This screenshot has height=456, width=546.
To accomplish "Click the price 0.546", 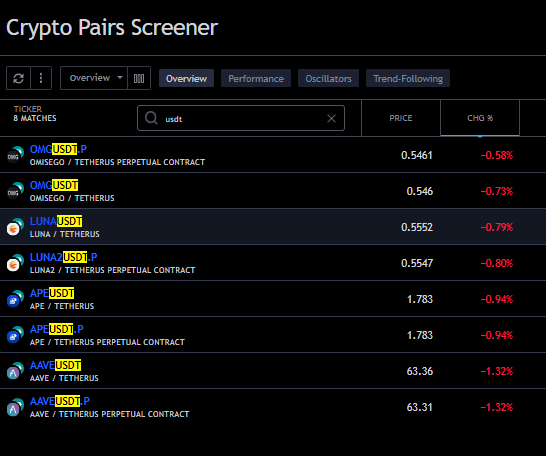I will tap(420, 191).
